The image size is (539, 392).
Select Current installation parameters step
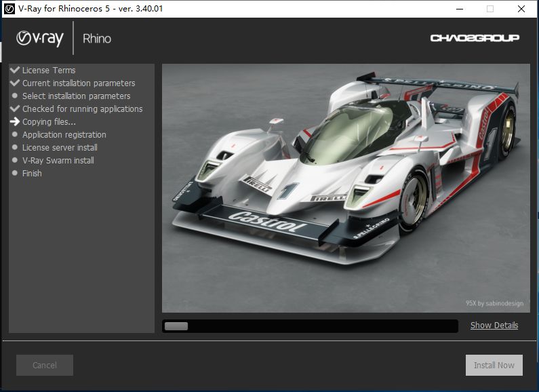(79, 83)
